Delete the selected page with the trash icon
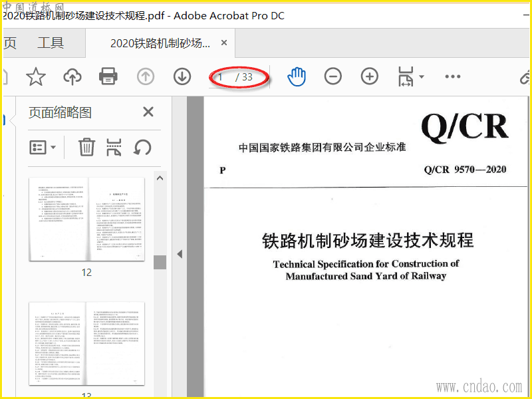The height and width of the screenshot is (399, 532). 86,147
